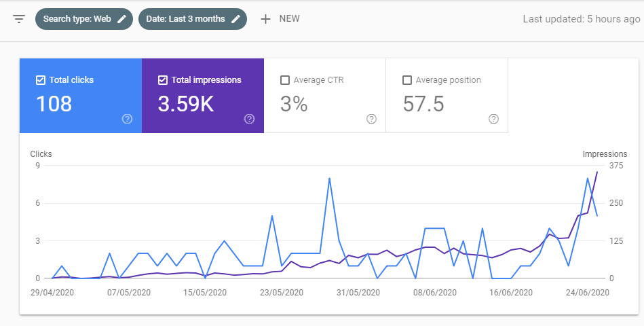Open the filter list icon

19,19
